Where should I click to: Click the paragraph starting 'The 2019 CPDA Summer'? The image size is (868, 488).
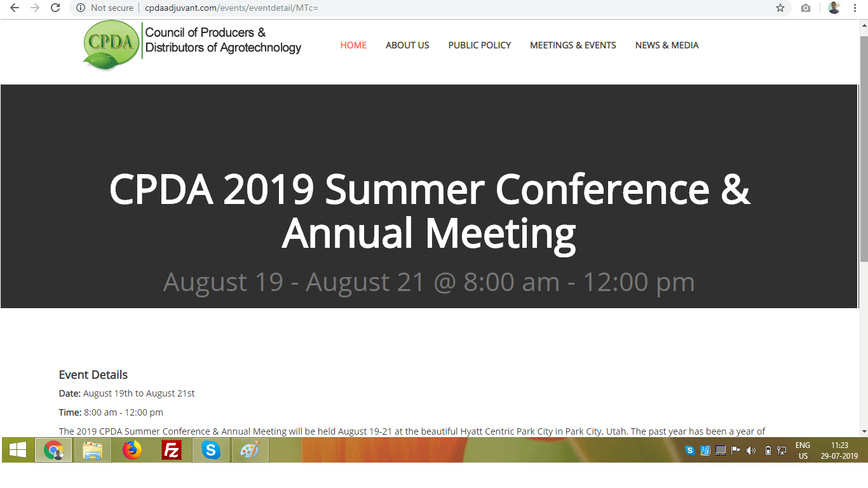(412, 431)
